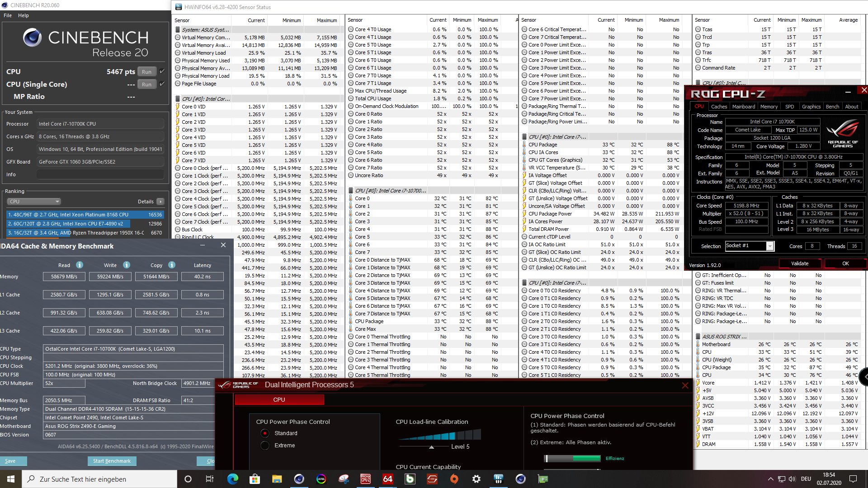The image size is (868, 488).
Task: Switch to the Memory tab in CPU-Z
Action: click(769, 107)
